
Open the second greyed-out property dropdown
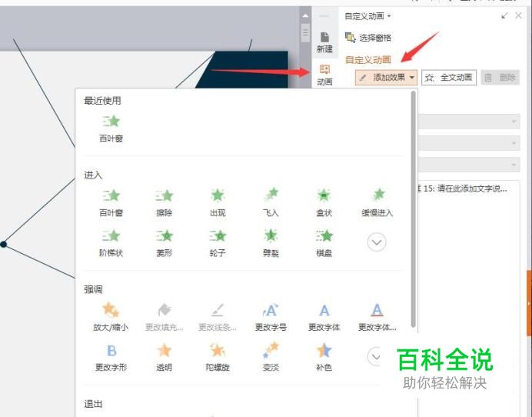468,143
